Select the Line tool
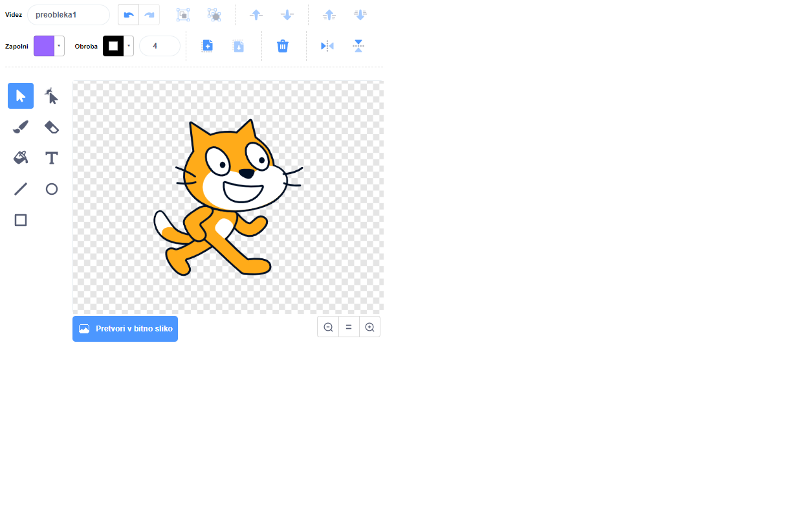The image size is (812, 523). pos(20,188)
